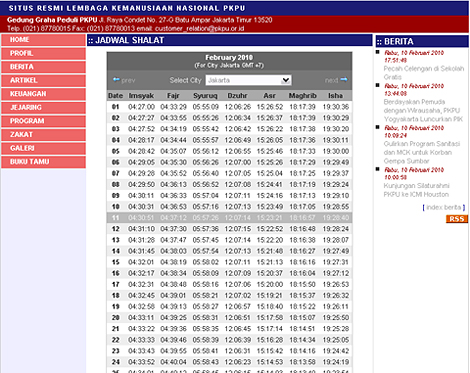Select ARTIKEL in the left menu
The height and width of the screenshot is (373, 470).
pos(43,81)
